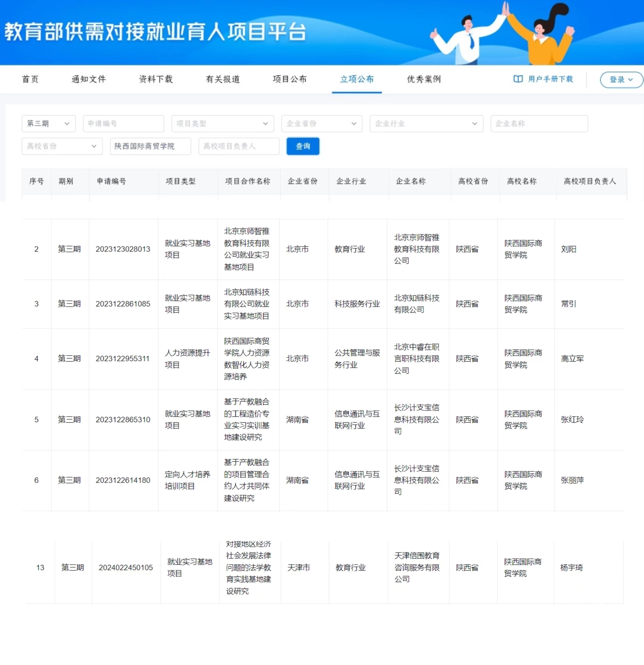Image resolution: width=644 pixels, height=665 pixels.
Task: Click project leader name 杨宇琦
Action: click(x=572, y=568)
